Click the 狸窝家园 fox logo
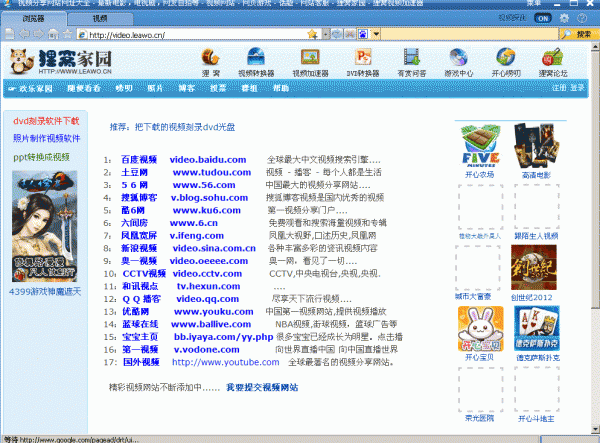600x443 pixels. (x=60, y=61)
